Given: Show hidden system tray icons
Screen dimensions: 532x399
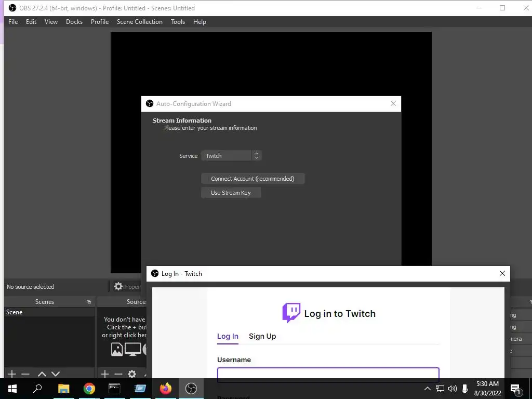Looking at the screenshot, I should click(x=428, y=389).
